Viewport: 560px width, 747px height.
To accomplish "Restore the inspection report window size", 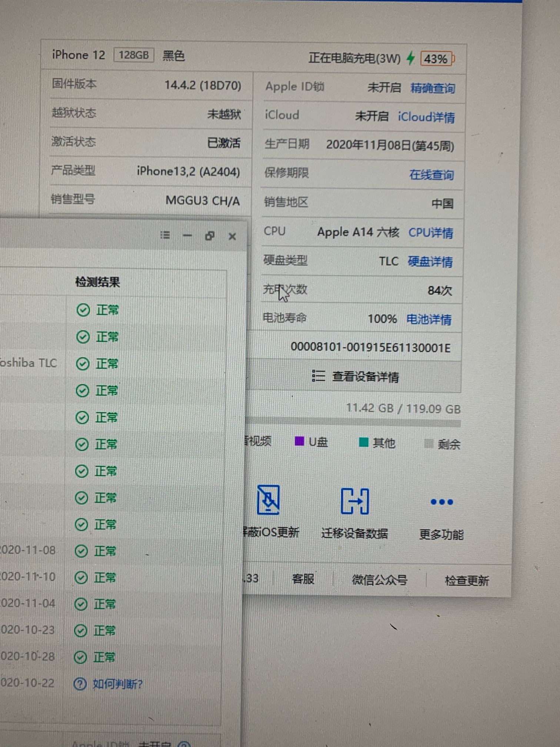I will (x=210, y=236).
